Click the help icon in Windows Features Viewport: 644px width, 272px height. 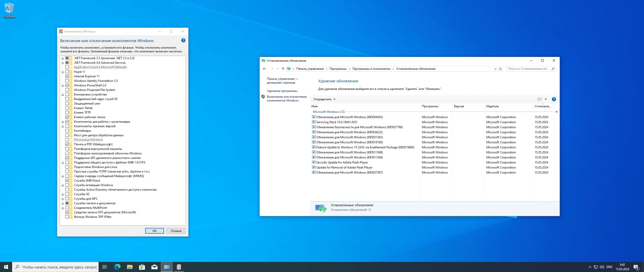[x=183, y=40]
